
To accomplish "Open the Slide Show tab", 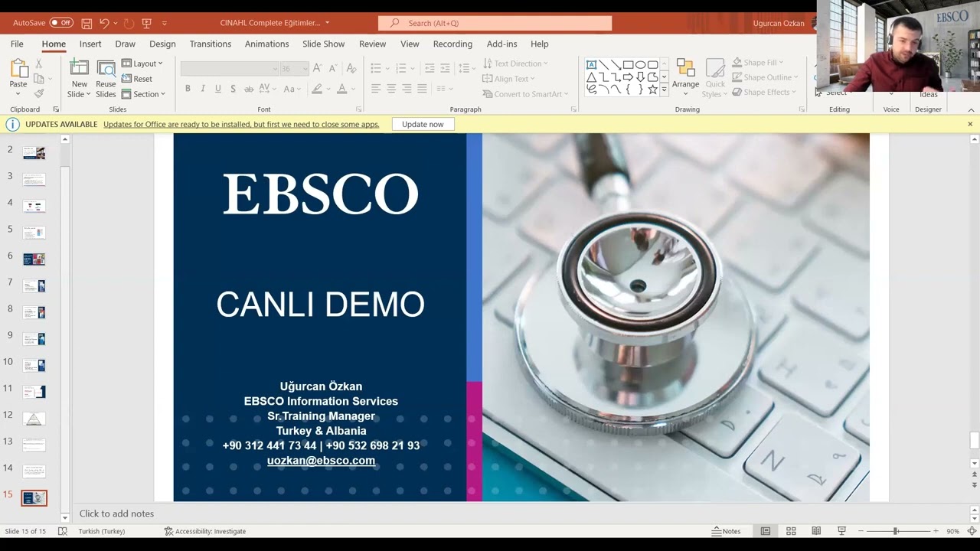I will tap(323, 44).
